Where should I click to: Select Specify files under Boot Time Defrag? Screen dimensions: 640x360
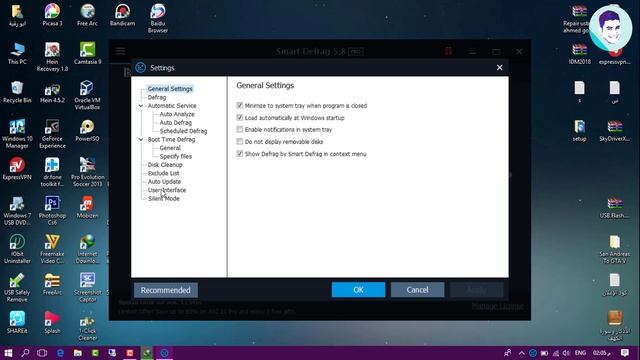pos(176,156)
